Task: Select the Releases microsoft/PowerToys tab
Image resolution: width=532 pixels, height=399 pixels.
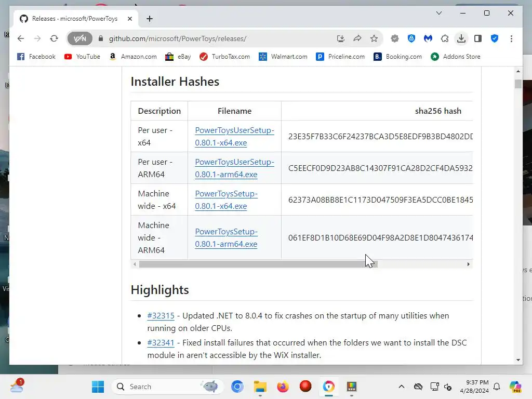Action: coord(75,19)
